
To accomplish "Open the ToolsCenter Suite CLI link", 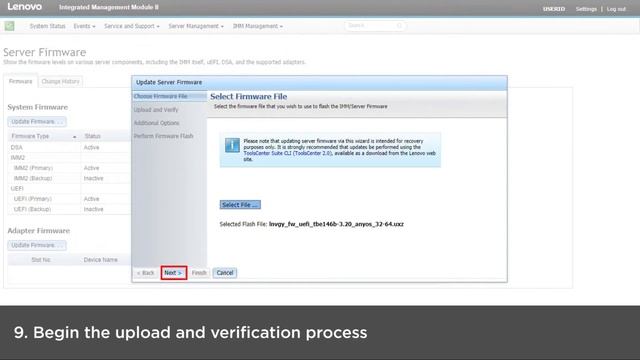I will (288, 153).
